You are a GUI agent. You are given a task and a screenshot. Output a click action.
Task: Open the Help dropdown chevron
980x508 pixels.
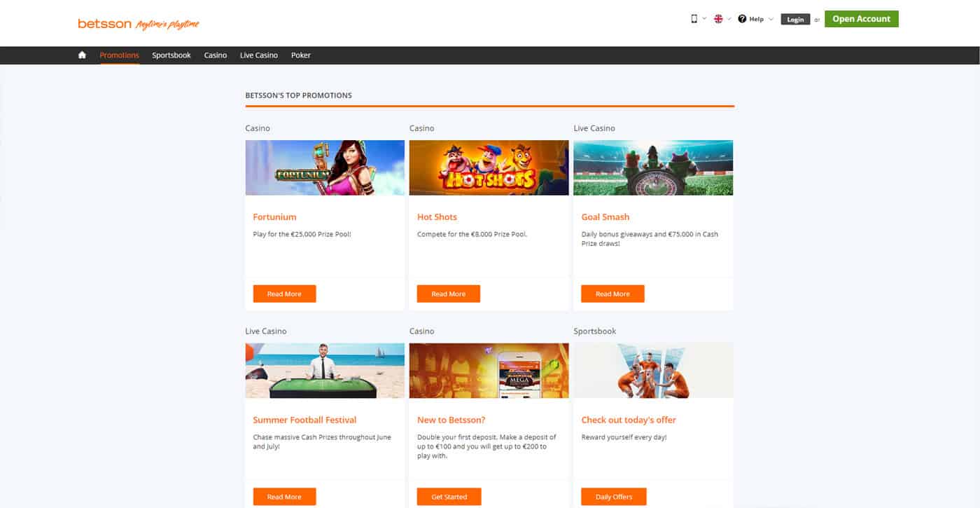[x=771, y=19]
